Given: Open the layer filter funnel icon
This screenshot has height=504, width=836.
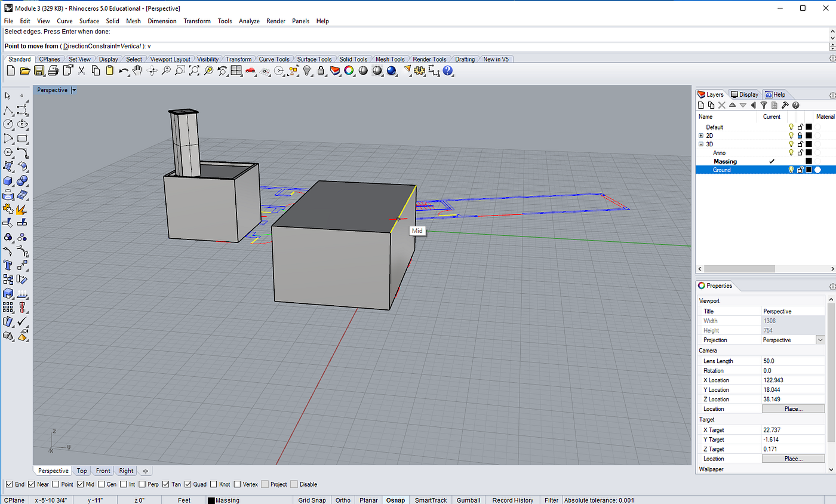Looking at the screenshot, I should click(x=764, y=105).
